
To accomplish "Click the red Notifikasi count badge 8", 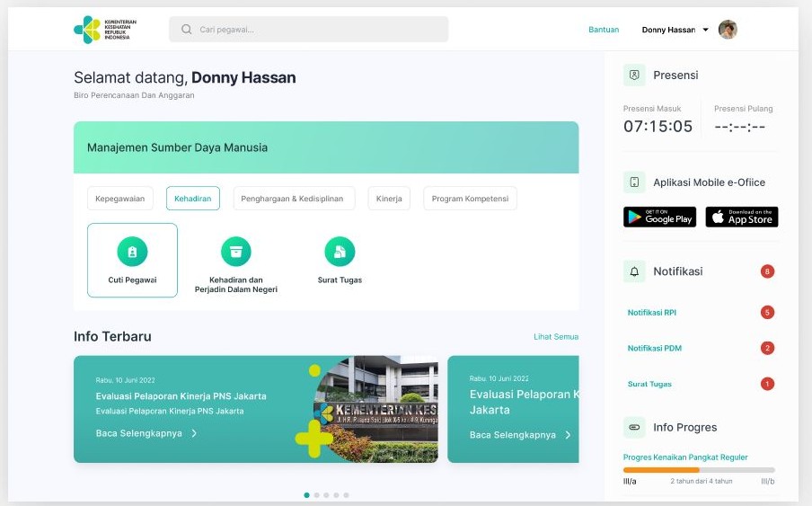I will coord(767,271).
